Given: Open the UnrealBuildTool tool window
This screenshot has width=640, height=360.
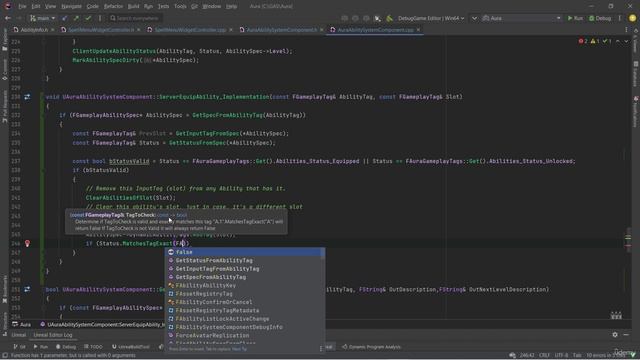Looking at the screenshot, I should pyautogui.click(x=131, y=347).
